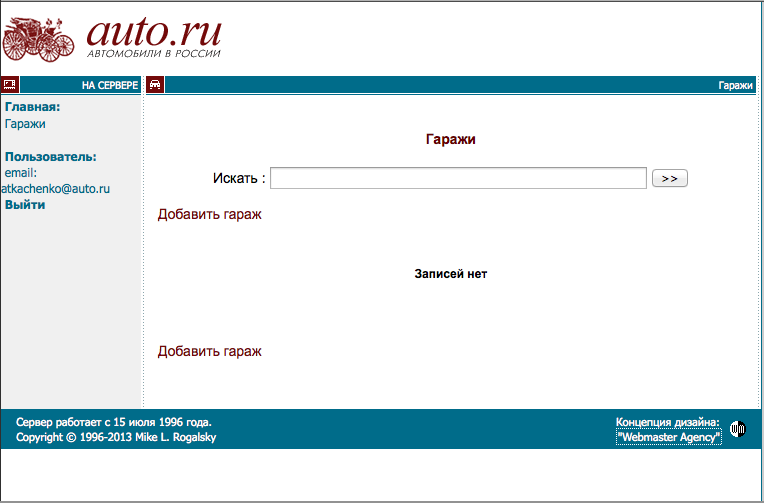Click the red icon beside НА СЕРВЕРЕ
Image resolution: width=764 pixels, height=503 pixels.
[10, 85]
